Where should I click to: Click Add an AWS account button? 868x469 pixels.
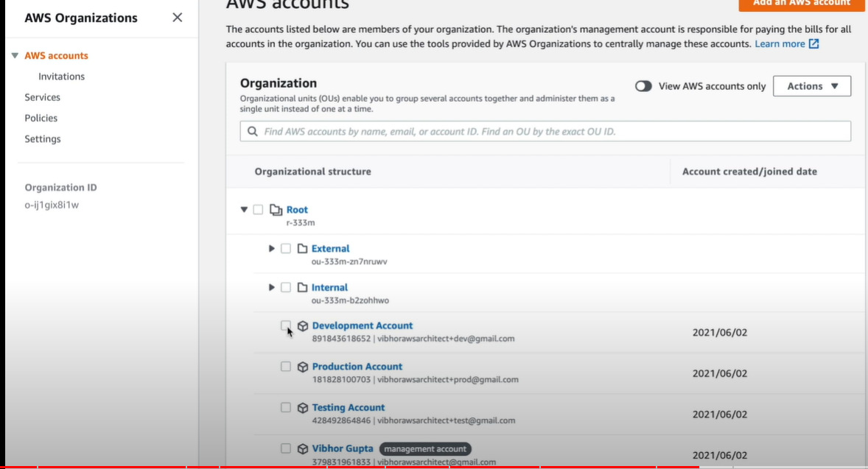(x=802, y=4)
